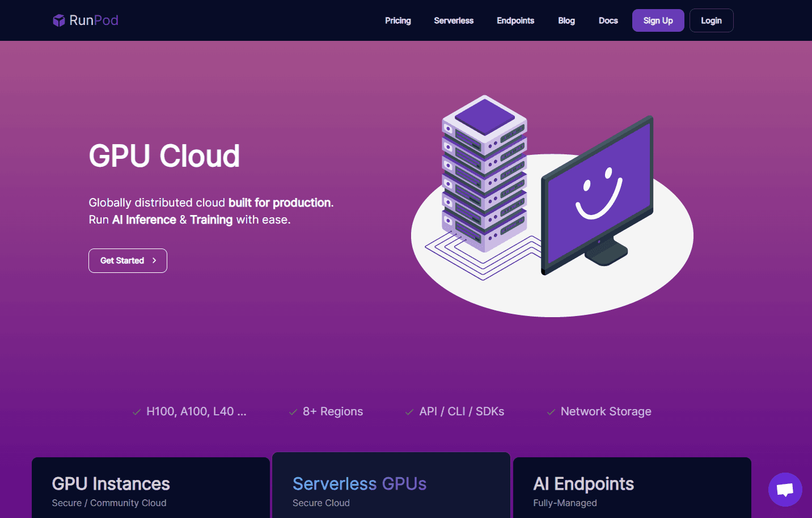Click the RunPod cube logo icon
This screenshot has width=812, height=518.
(x=59, y=20)
